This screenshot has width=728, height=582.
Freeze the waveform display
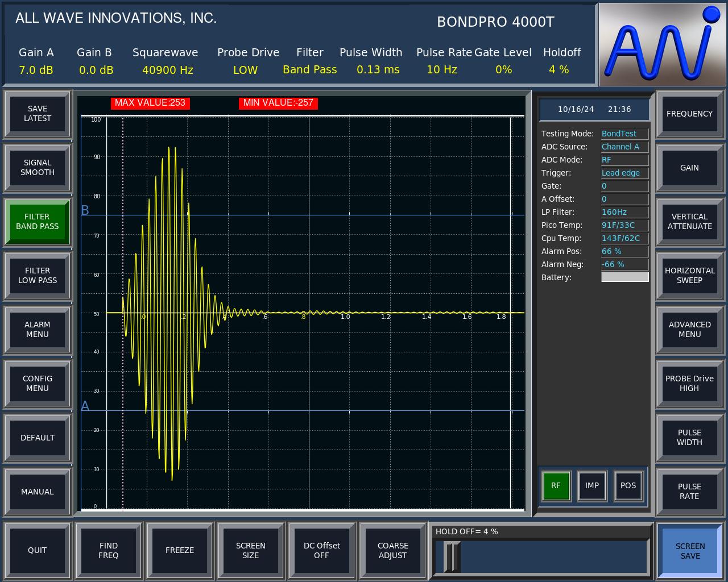180,550
